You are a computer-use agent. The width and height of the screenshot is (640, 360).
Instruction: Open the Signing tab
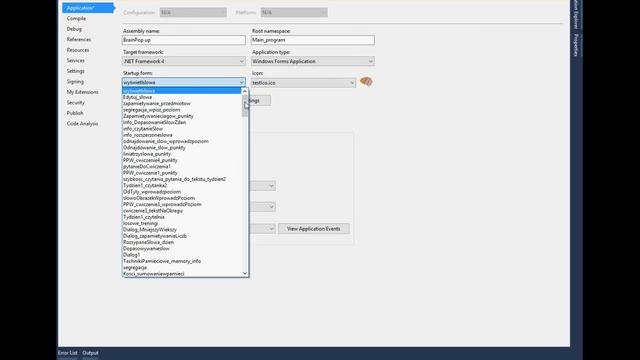pyautogui.click(x=75, y=82)
